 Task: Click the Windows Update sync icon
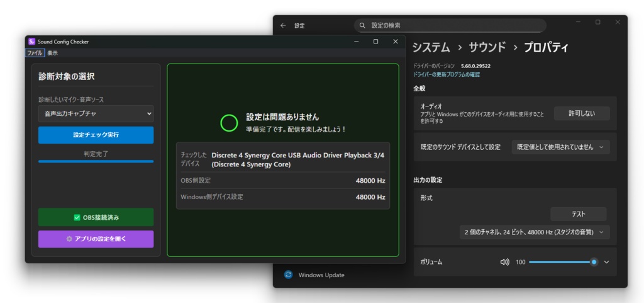tap(288, 275)
